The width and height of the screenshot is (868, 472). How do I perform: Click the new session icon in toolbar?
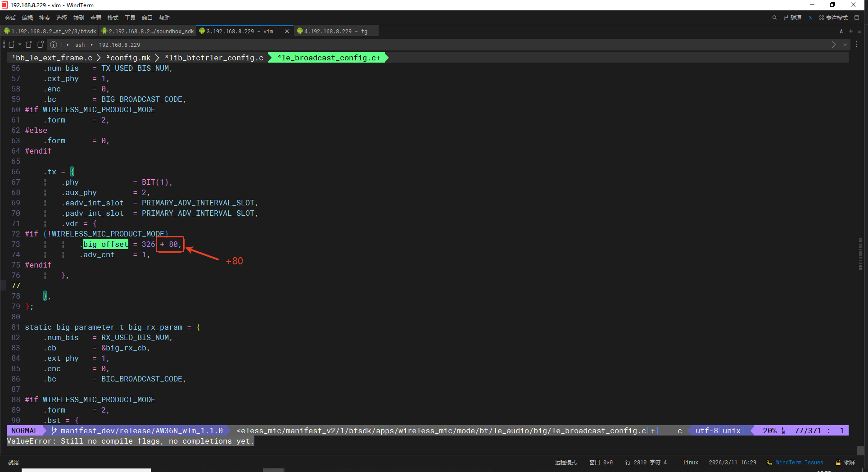[12, 45]
